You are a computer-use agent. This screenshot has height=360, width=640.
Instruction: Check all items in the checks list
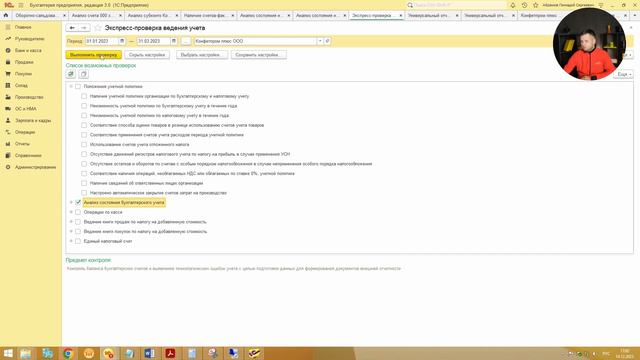[71, 74]
